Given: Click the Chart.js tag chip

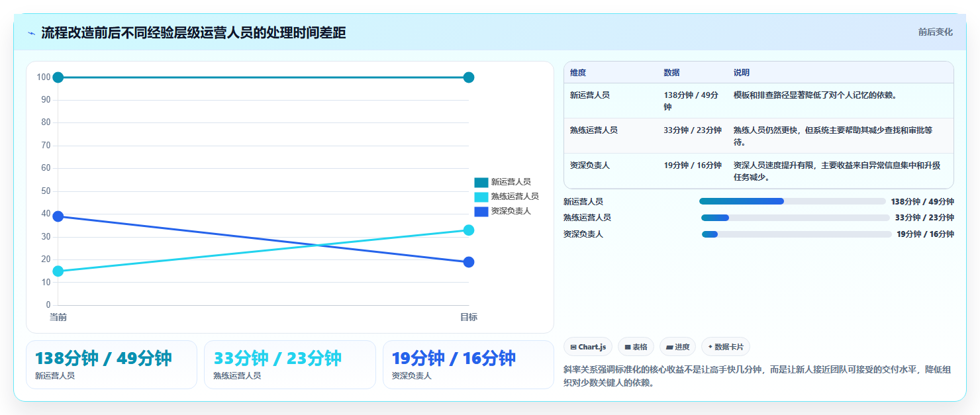Looking at the screenshot, I should point(588,347).
